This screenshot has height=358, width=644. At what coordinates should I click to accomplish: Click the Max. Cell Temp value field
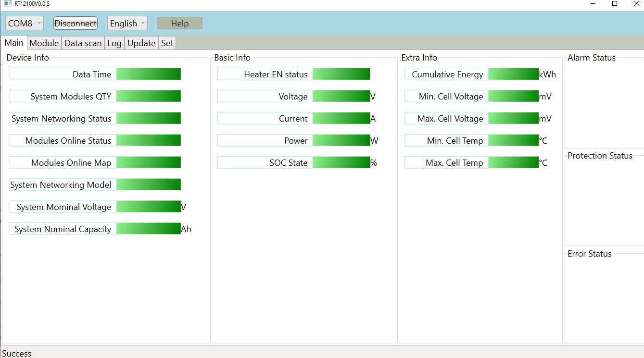click(513, 162)
